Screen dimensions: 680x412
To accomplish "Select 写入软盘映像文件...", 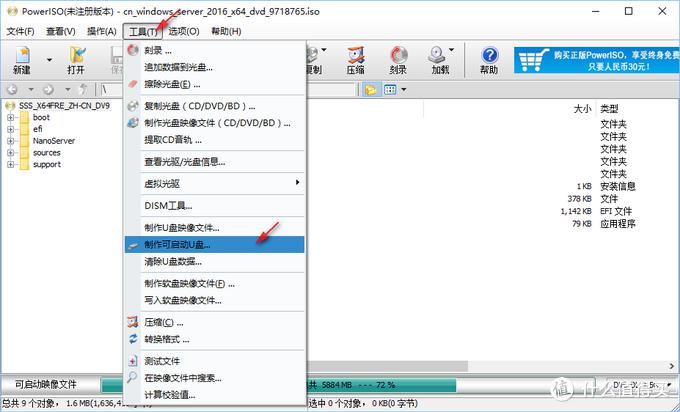I will point(215,301).
